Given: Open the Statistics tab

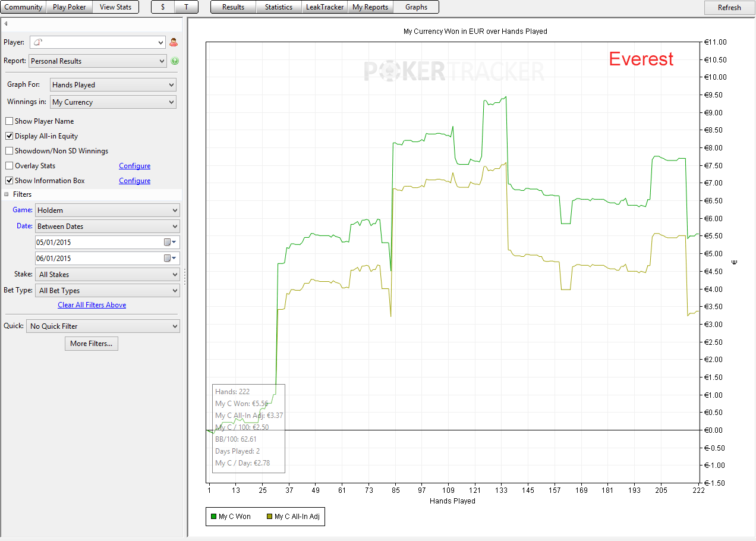Looking at the screenshot, I should (x=279, y=7).
